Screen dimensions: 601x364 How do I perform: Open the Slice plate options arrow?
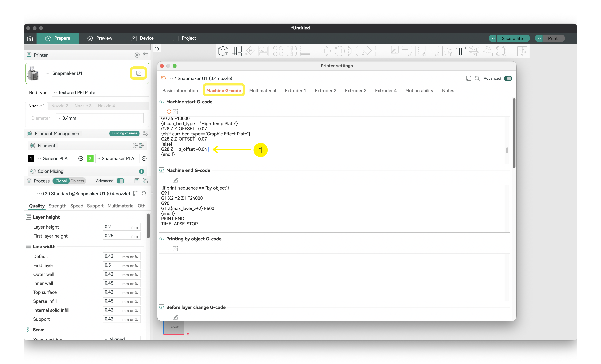click(x=493, y=38)
